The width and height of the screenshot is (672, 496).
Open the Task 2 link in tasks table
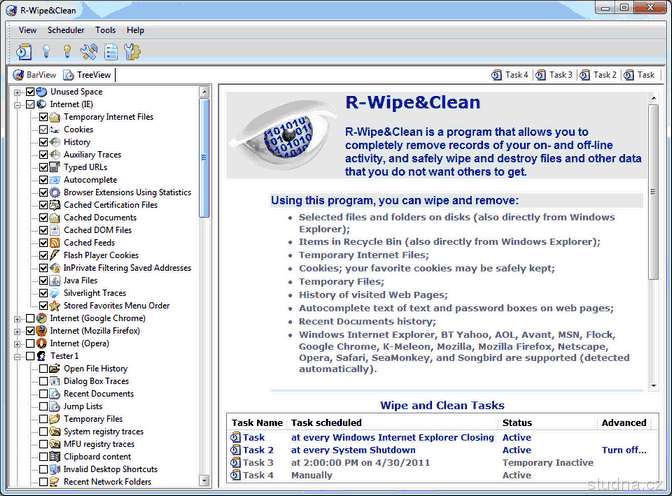(259, 450)
